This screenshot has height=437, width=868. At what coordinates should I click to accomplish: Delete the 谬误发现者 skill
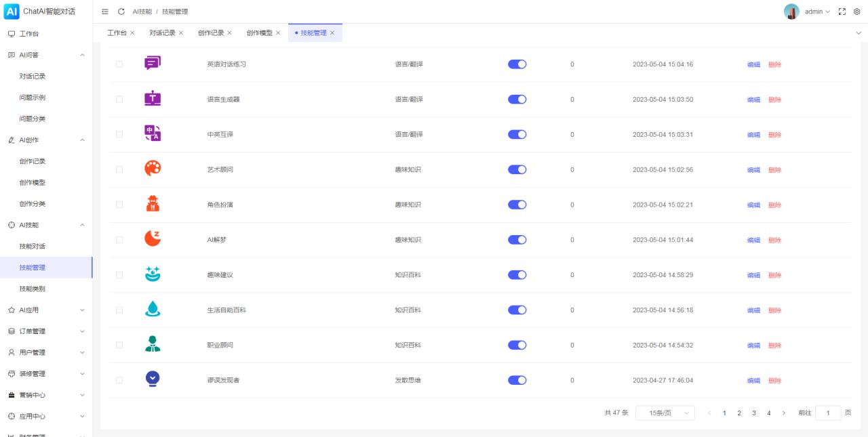(x=774, y=381)
